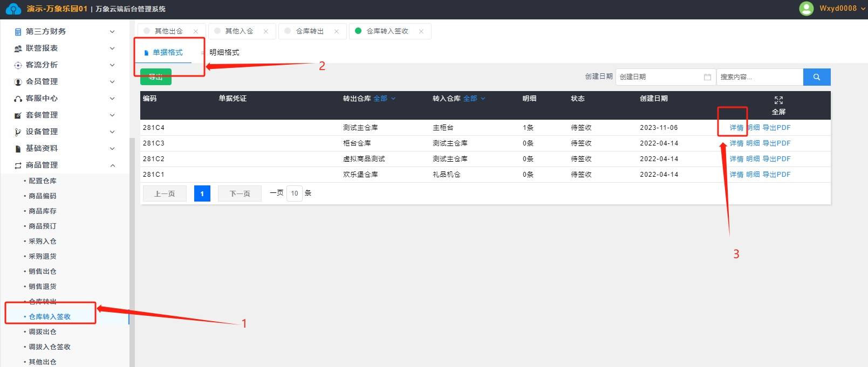The image size is (868, 367).
Task: Click the 联营报表 people icon
Action: pos(18,49)
